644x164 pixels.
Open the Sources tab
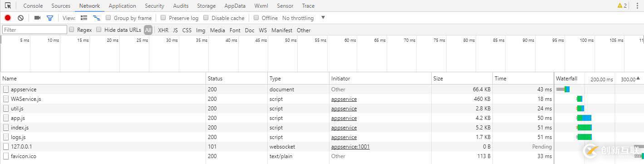pos(61,6)
